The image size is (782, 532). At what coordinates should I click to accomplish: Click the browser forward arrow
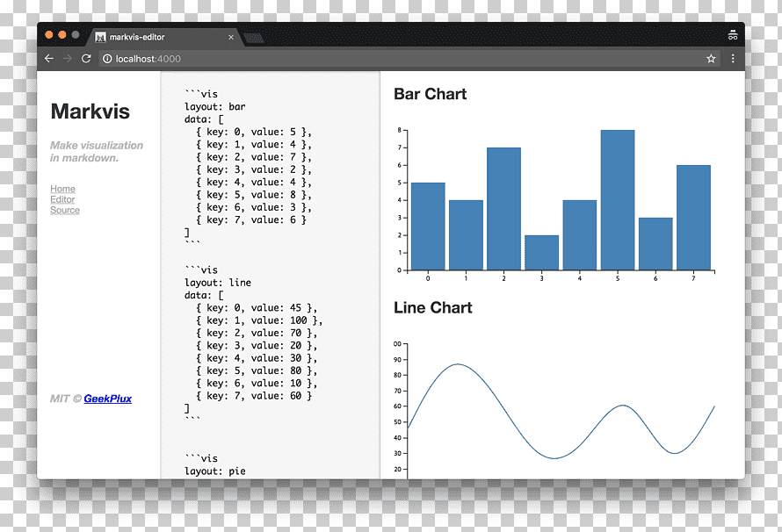pyautogui.click(x=68, y=58)
